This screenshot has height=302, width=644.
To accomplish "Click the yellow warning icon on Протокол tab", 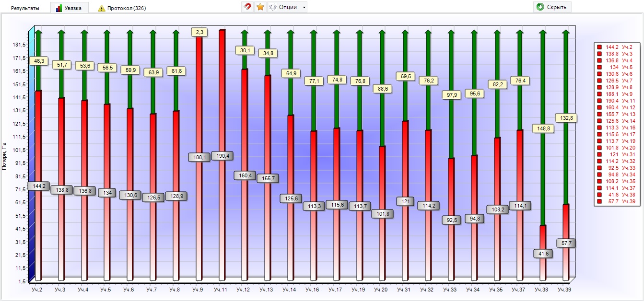I will [102, 8].
